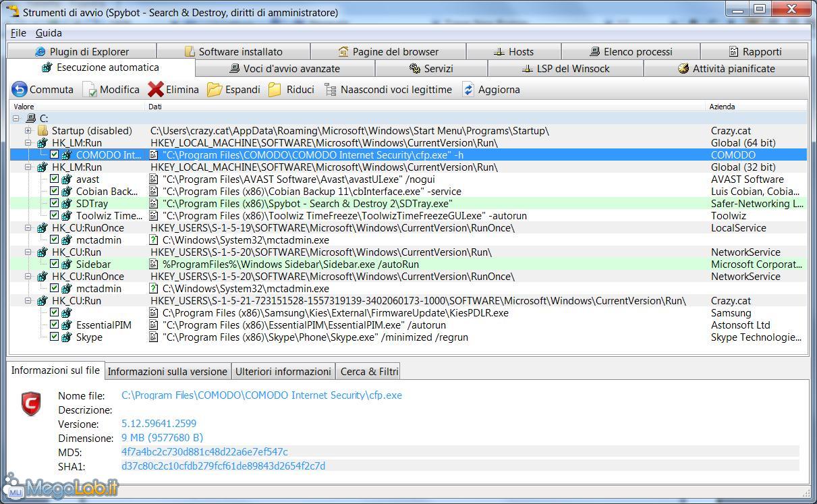Uncheck the avast startup checkbox
Viewport: 817px width, 504px height.
point(55,179)
